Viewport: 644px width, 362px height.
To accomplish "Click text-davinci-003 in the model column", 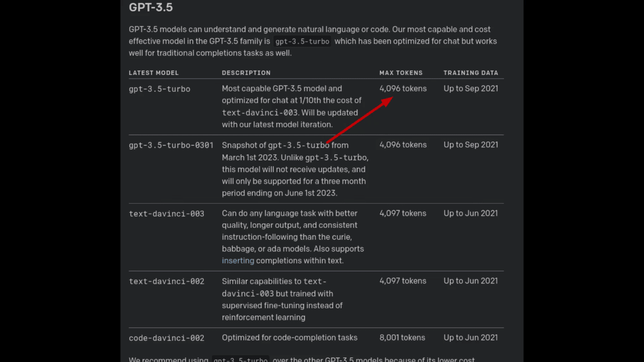I will tap(167, 214).
